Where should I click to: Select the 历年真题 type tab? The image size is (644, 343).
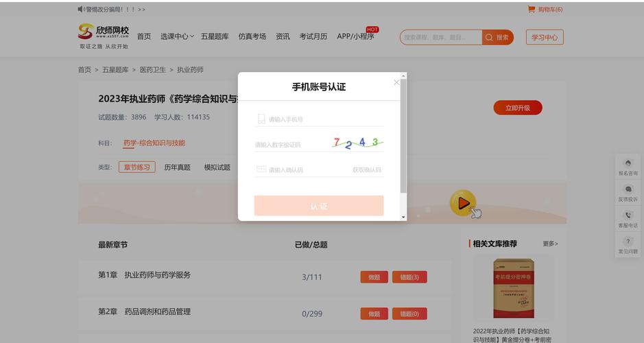tap(177, 167)
